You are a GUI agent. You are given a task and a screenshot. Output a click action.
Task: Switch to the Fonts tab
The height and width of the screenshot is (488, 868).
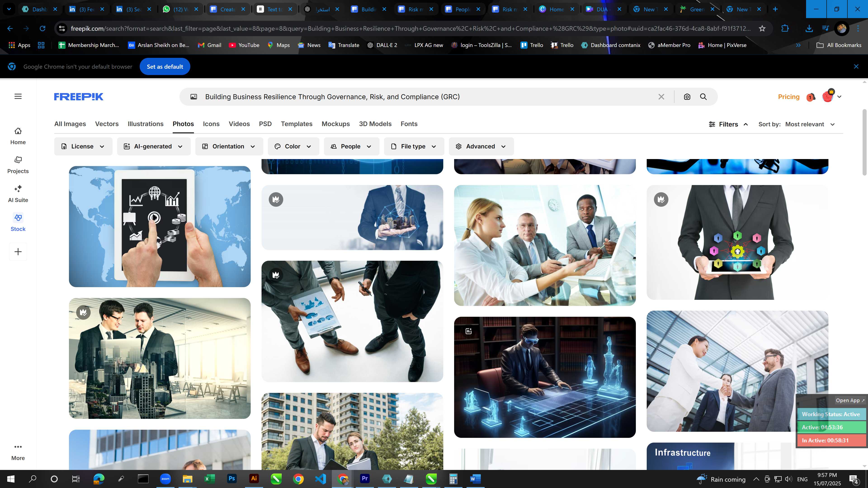409,124
